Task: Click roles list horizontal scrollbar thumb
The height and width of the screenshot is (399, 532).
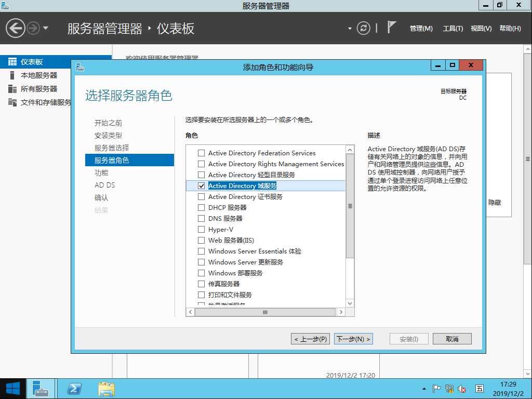Action: click(265, 312)
